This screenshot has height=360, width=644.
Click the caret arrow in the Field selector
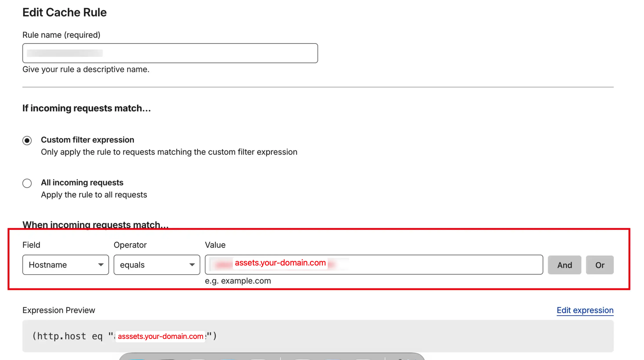point(101,265)
